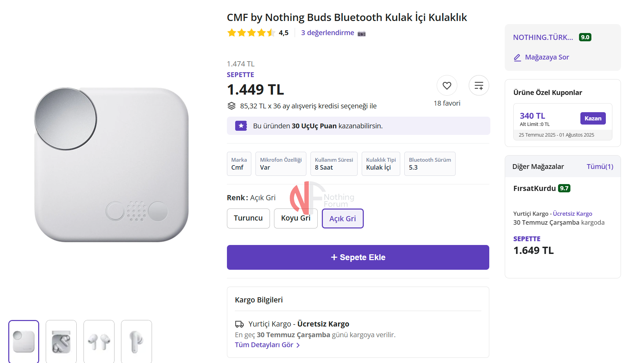Open the FırsatKurdu store offer

click(x=534, y=189)
